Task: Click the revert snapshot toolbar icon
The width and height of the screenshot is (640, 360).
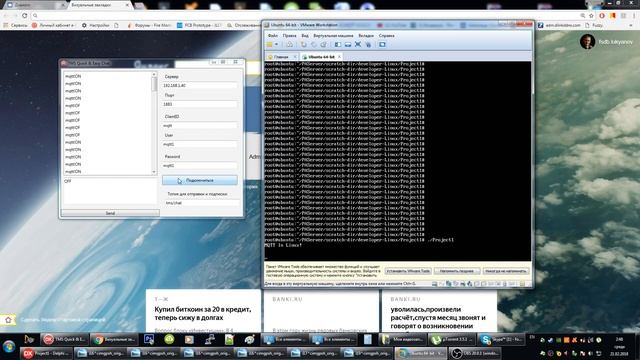Action: pyautogui.click(x=313, y=44)
